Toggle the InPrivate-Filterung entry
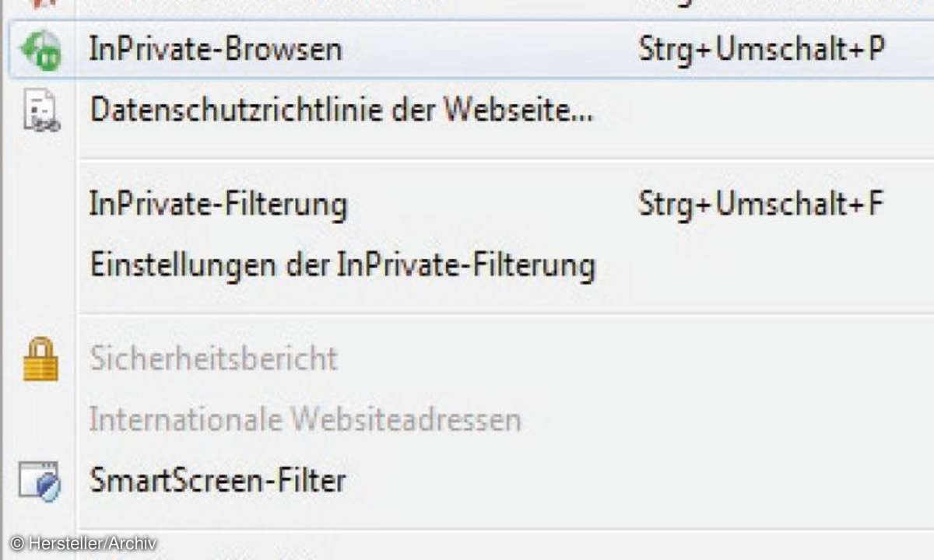This screenshot has height=560, width=934. click(219, 205)
